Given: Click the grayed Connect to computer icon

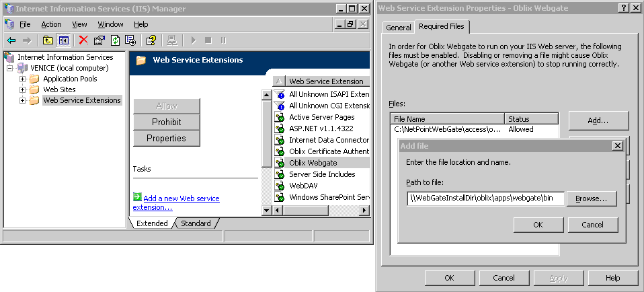Looking at the screenshot, I should 173,40.
